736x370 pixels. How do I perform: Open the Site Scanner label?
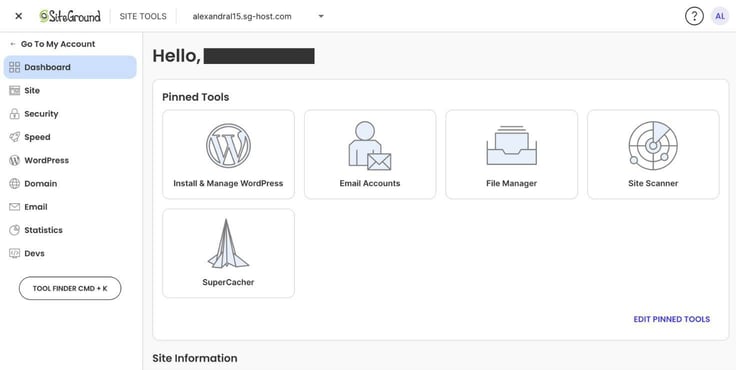(x=653, y=183)
